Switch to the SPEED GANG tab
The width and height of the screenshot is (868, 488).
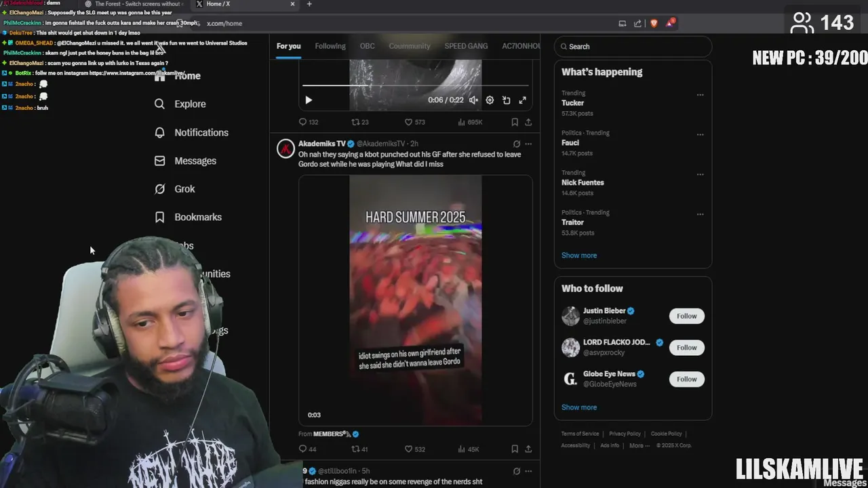point(466,46)
